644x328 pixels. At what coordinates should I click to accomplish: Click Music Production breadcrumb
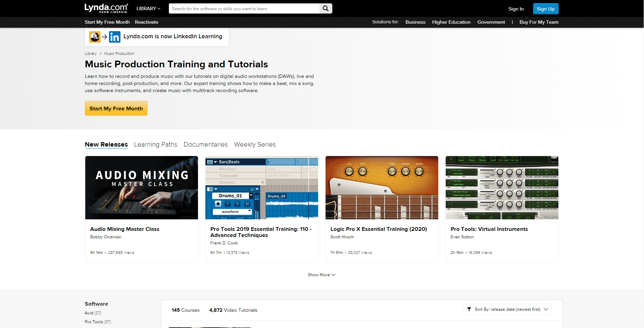(119, 53)
